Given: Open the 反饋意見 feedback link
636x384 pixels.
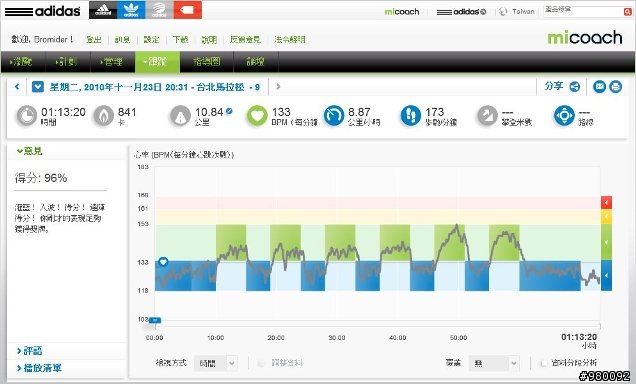Looking at the screenshot, I should coord(245,39).
